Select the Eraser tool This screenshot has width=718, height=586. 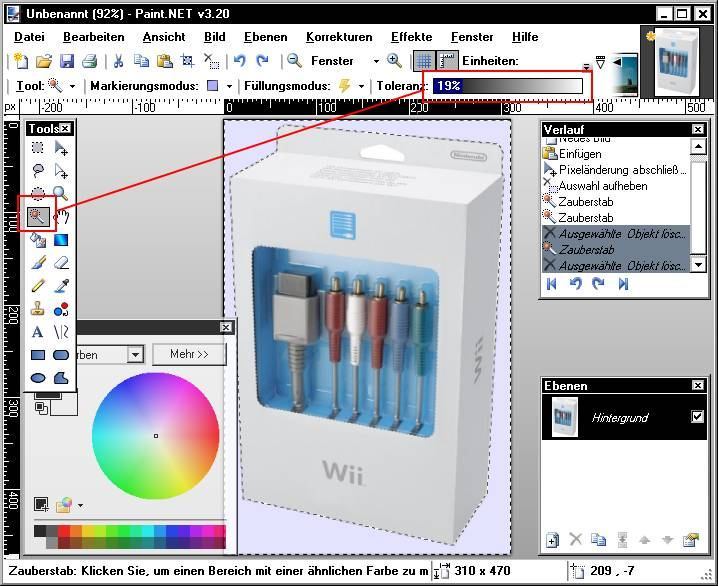click(61, 263)
